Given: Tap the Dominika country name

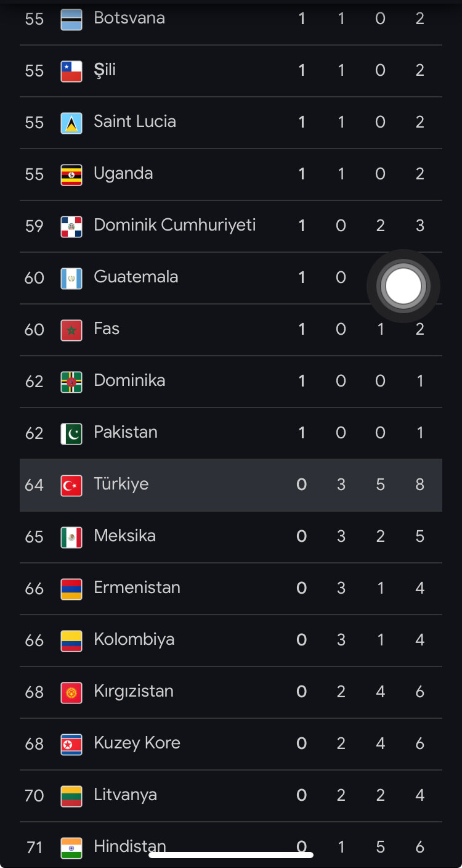Looking at the screenshot, I should click(x=129, y=380).
